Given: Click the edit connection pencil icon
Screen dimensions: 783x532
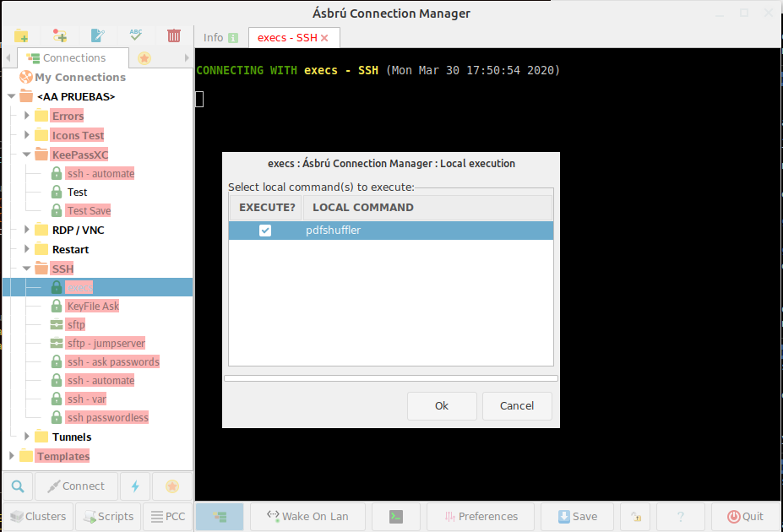Looking at the screenshot, I should click(x=97, y=35).
